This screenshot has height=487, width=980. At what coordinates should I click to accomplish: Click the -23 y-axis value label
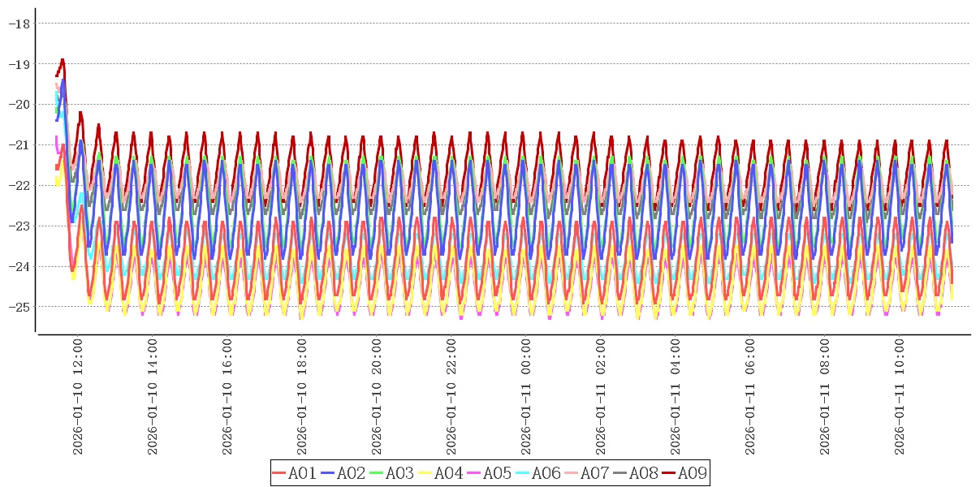(19, 226)
